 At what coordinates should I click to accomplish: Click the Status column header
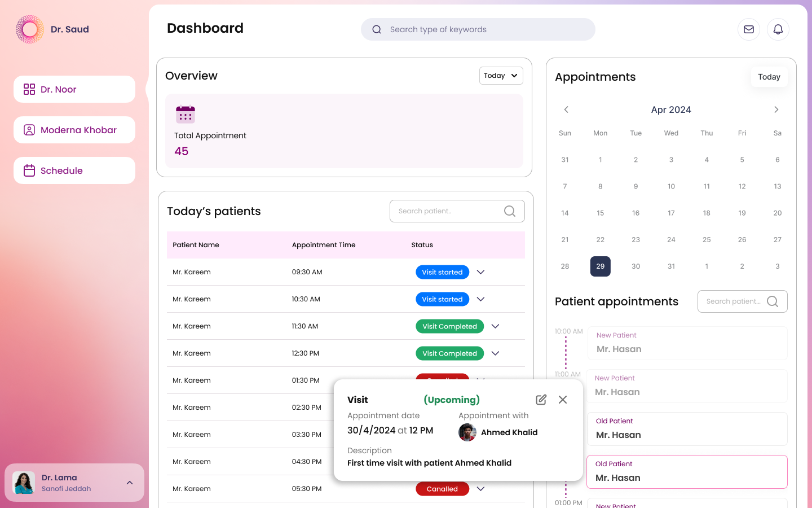coord(422,245)
